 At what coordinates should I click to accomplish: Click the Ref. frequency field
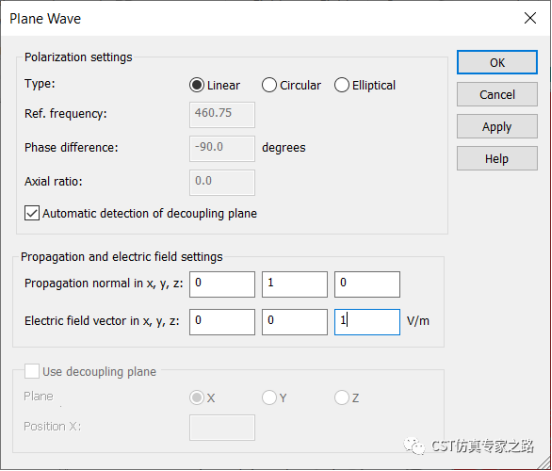coord(222,115)
